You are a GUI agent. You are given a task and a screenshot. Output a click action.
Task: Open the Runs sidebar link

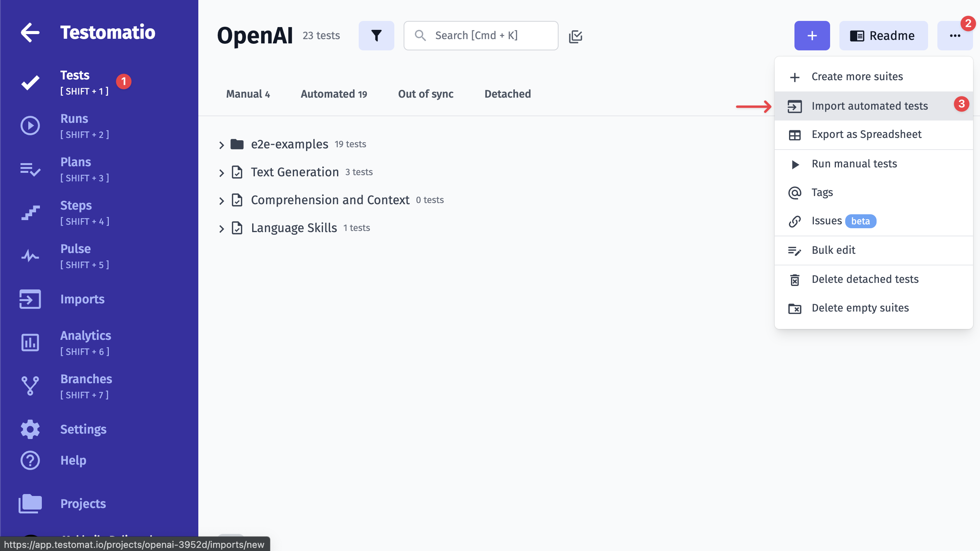(74, 119)
